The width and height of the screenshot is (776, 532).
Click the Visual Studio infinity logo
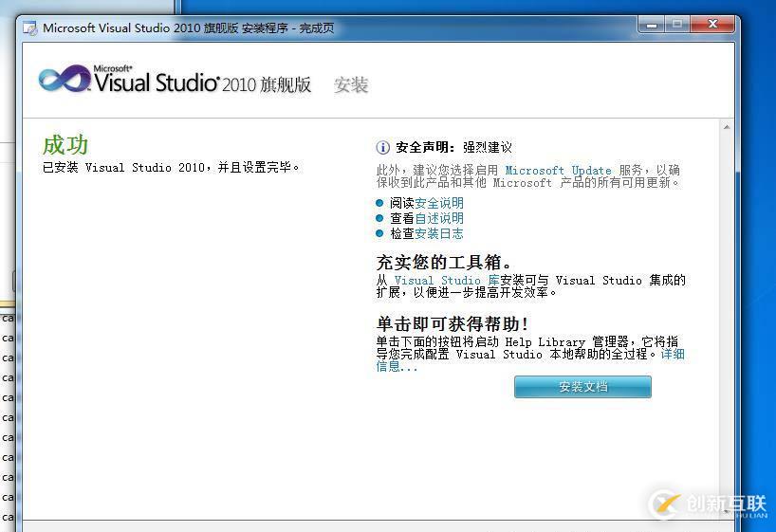[x=65, y=79]
